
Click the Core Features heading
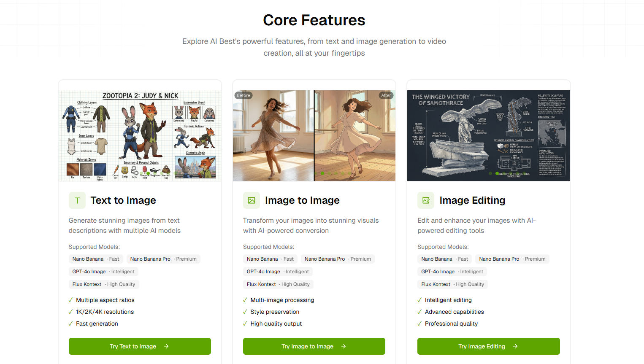tap(314, 20)
